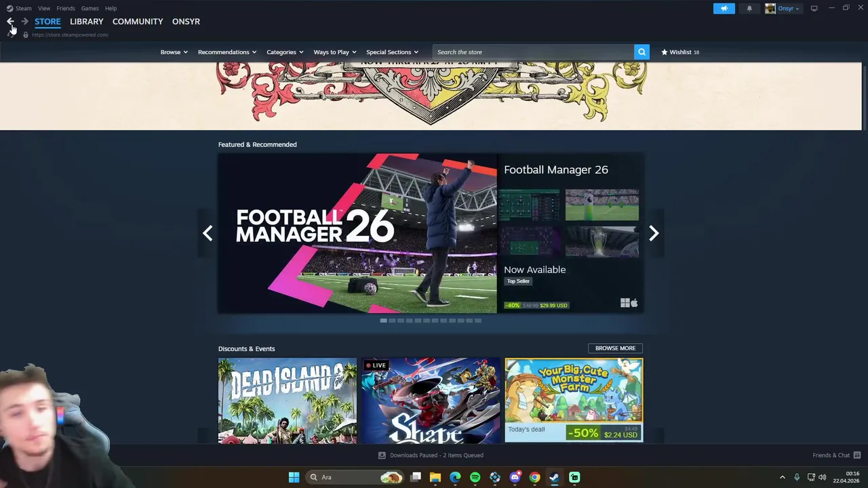This screenshot has height=488, width=868.
Task: Click the Steam icon on the taskbar
Action: tap(554, 477)
